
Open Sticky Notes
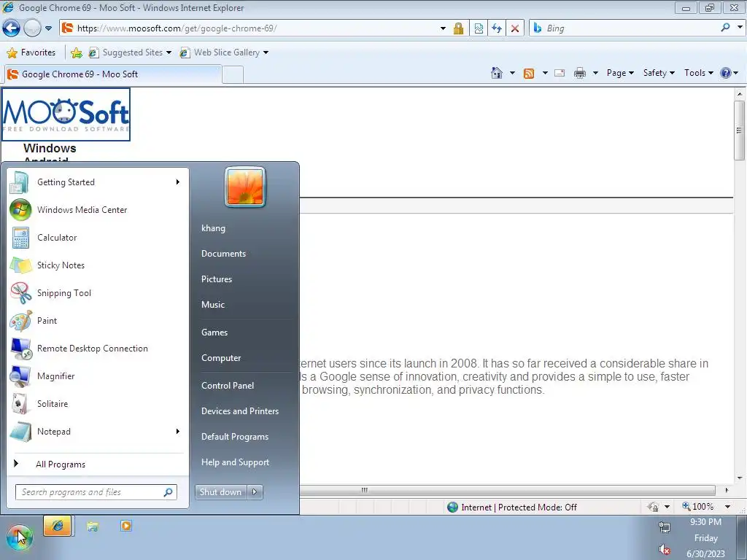[98, 265]
